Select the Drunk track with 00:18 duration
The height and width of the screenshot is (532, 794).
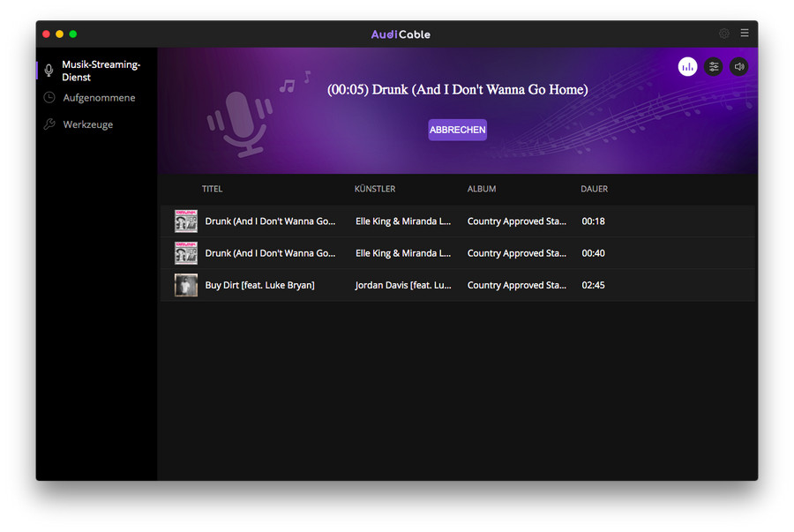(x=270, y=221)
